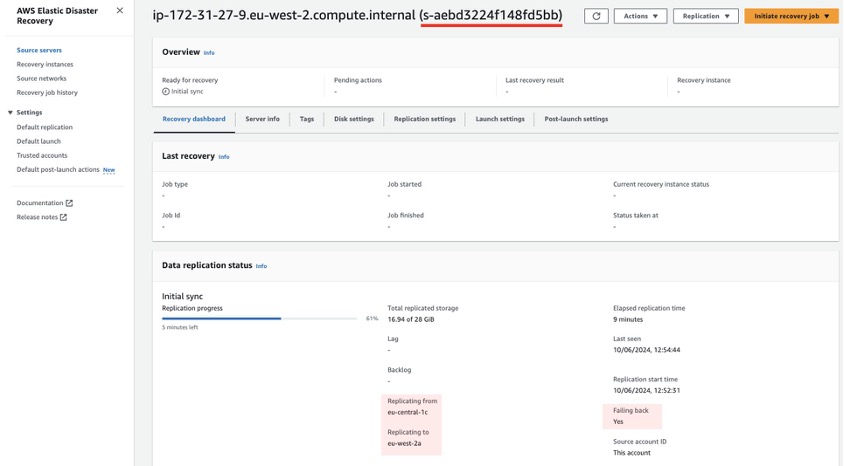Open the Launch settings tab
Screen dimensions: 844x466
[x=500, y=119]
